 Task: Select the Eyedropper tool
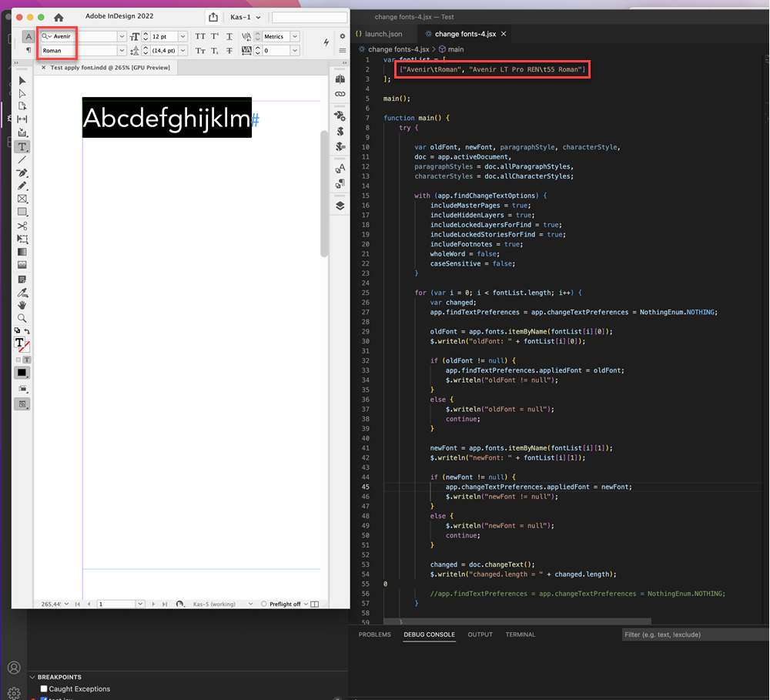tap(22, 293)
